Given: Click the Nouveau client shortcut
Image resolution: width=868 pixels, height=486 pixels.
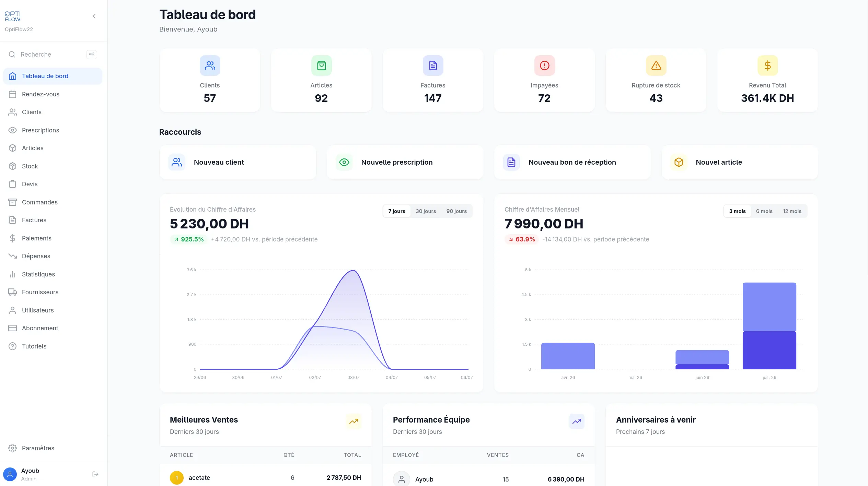Looking at the screenshot, I should pyautogui.click(x=238, y=162).
